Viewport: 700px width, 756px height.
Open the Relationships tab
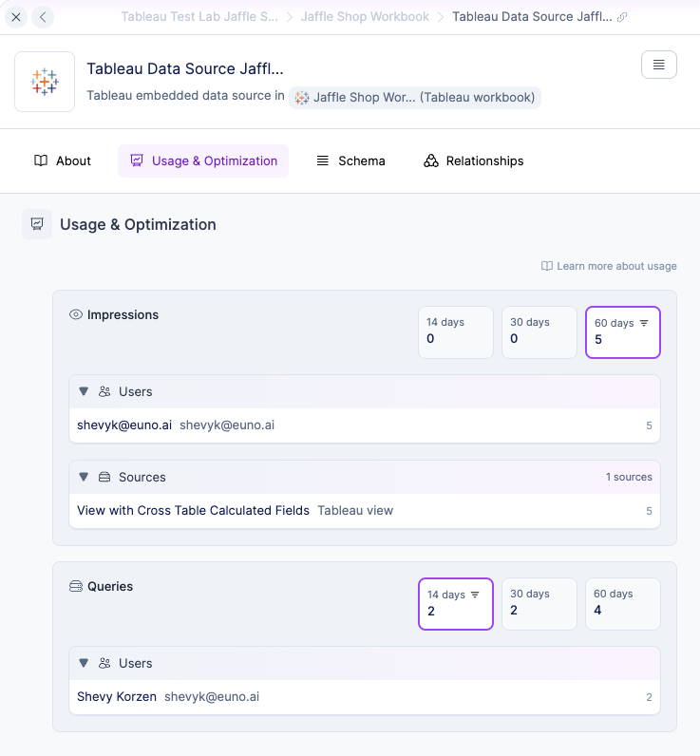coord(473,161)
